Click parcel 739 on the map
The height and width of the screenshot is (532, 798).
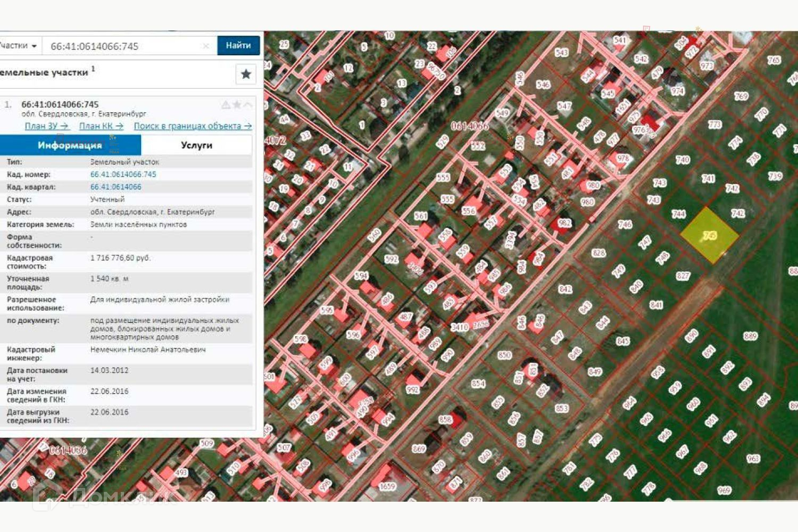tap(775, 176)
